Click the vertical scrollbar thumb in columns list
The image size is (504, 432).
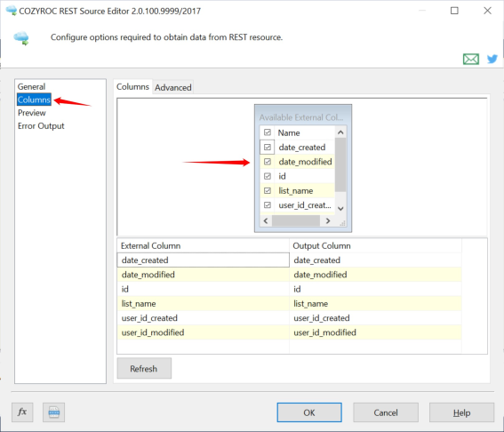pos(340,164)
